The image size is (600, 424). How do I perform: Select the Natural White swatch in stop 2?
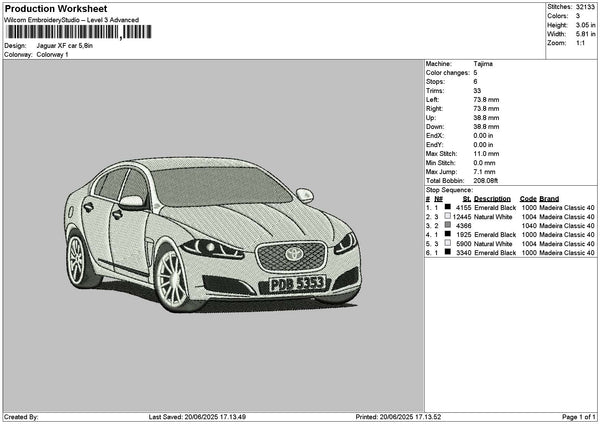[447, 216]
